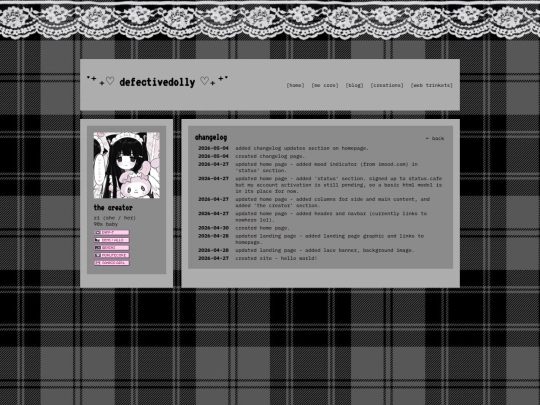Image resolution: width=540 pixels, height=405 pixels.
Task: Click the defectivedolly site title
Action: point(157,82)
